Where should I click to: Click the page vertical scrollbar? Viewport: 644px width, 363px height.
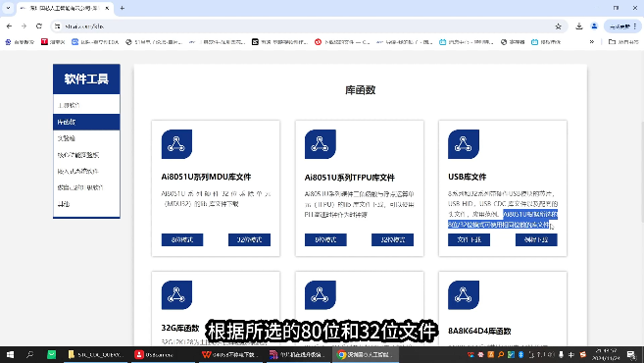coord(641,173)
